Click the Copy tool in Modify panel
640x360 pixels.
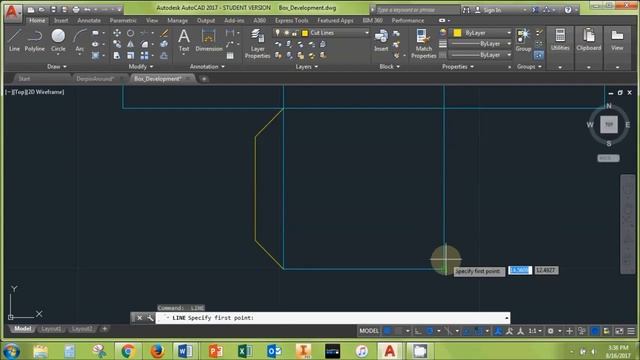pos(117,44)
